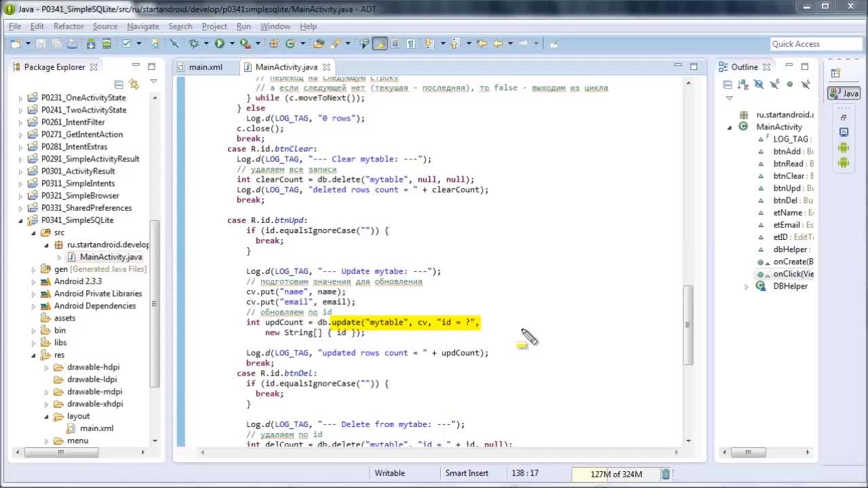The width and height of the screenshot is (868, 488).
Task: Open dropdown next to Back navigation arrow
Action: (x=510, y=44)
